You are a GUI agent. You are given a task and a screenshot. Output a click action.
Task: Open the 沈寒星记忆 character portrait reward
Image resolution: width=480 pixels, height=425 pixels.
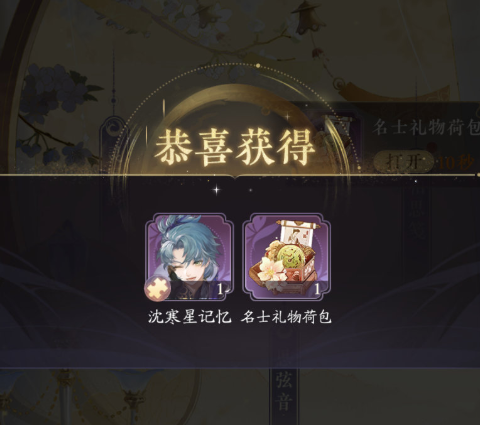tap(189, 257)
